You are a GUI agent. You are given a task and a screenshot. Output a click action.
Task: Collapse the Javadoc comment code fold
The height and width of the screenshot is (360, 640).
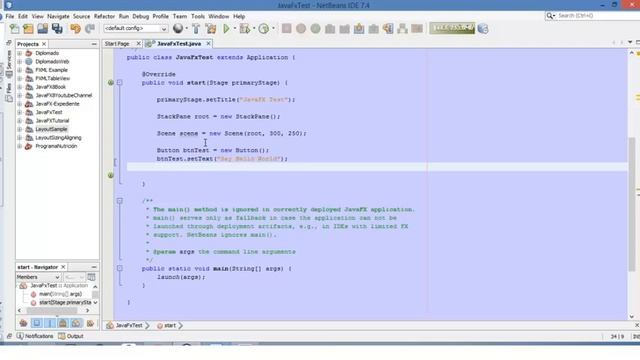point(120,201)
